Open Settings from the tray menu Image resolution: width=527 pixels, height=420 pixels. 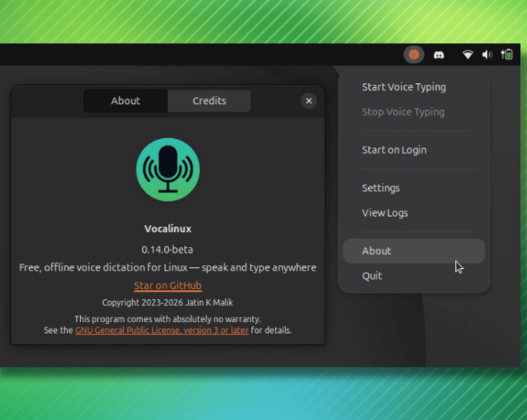(x=414, y=188)
